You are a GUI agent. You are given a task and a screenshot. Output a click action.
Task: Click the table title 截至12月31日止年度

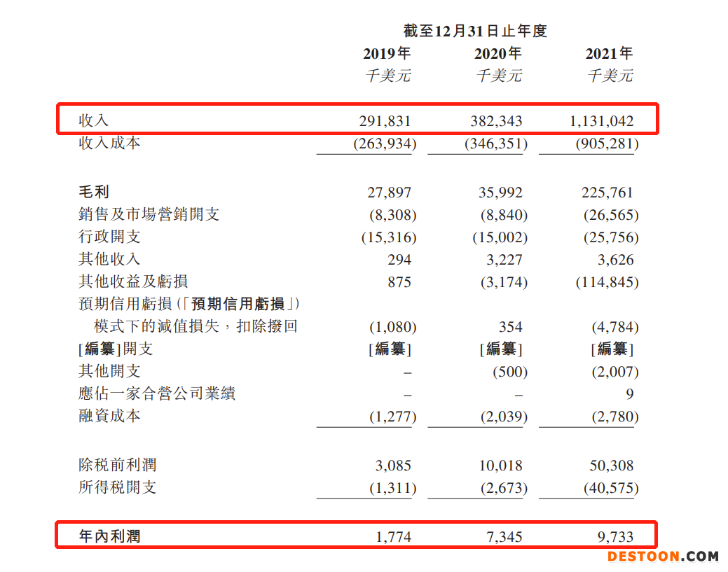pyautogui.click(x=474, y=30)
